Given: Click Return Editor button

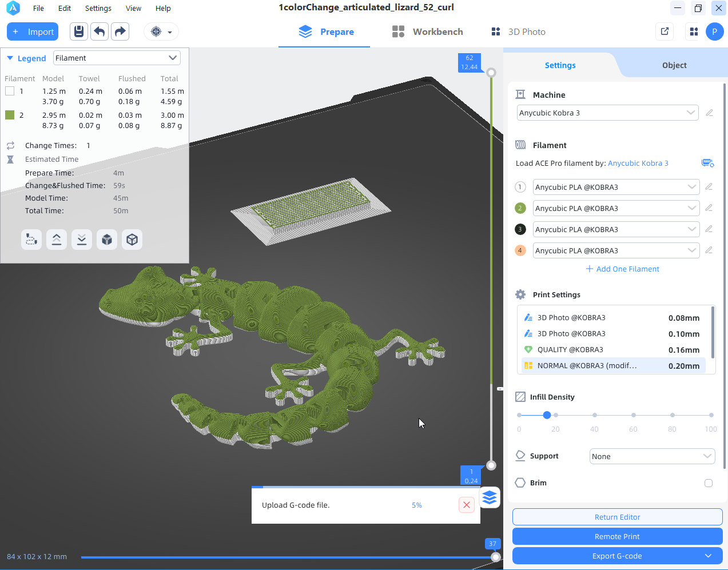Looking at the screenshot, I should point(617,517).
